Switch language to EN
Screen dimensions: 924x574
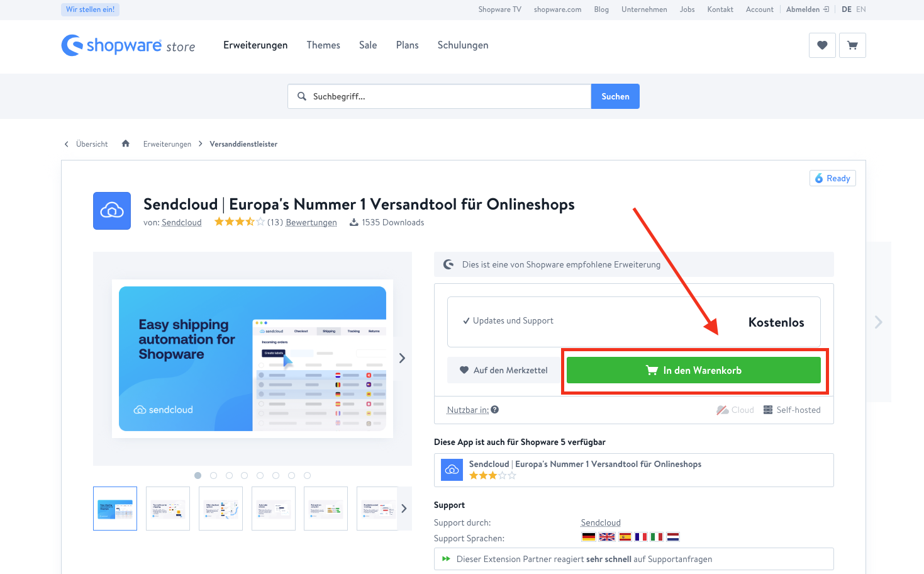coord(861,9)
